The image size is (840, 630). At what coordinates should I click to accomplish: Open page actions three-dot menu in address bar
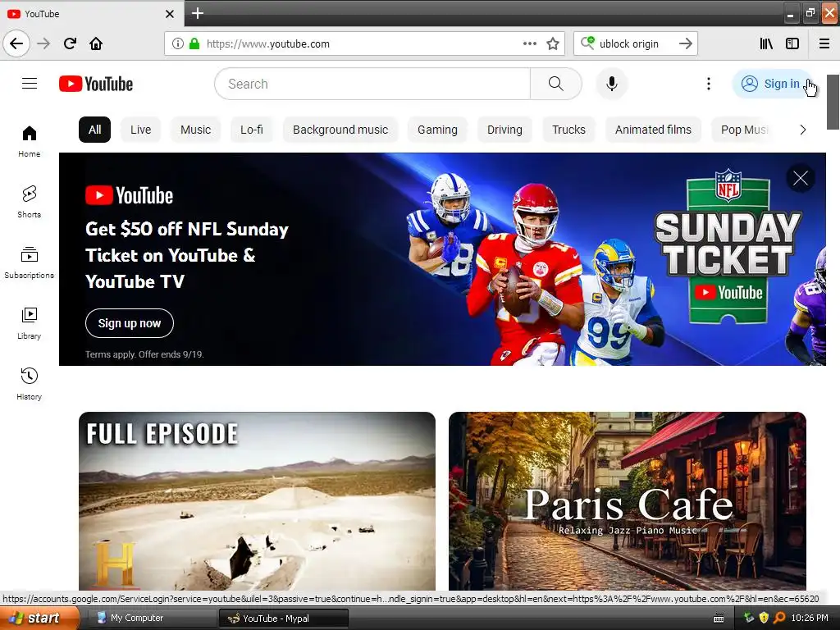[x=529, y=43]
